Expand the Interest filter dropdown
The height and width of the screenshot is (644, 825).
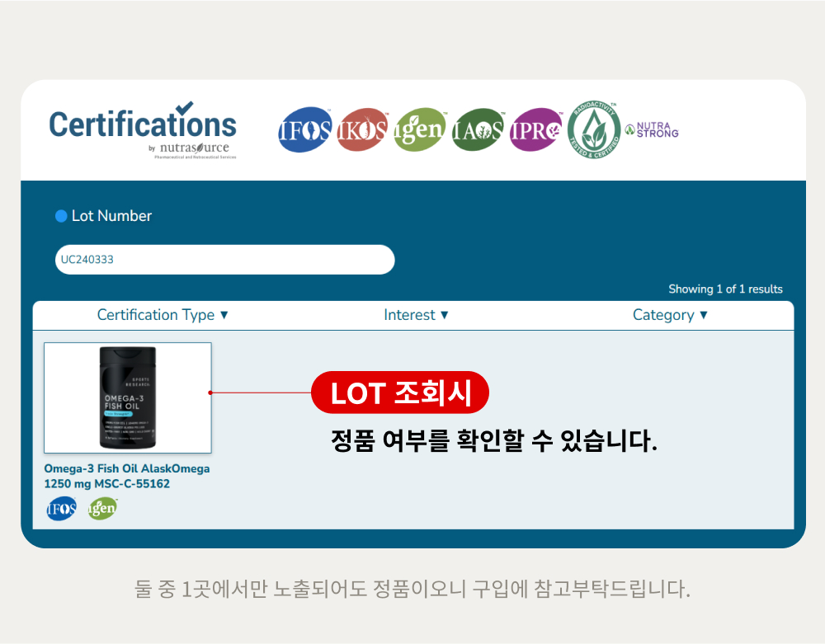[x=416, y=315]
